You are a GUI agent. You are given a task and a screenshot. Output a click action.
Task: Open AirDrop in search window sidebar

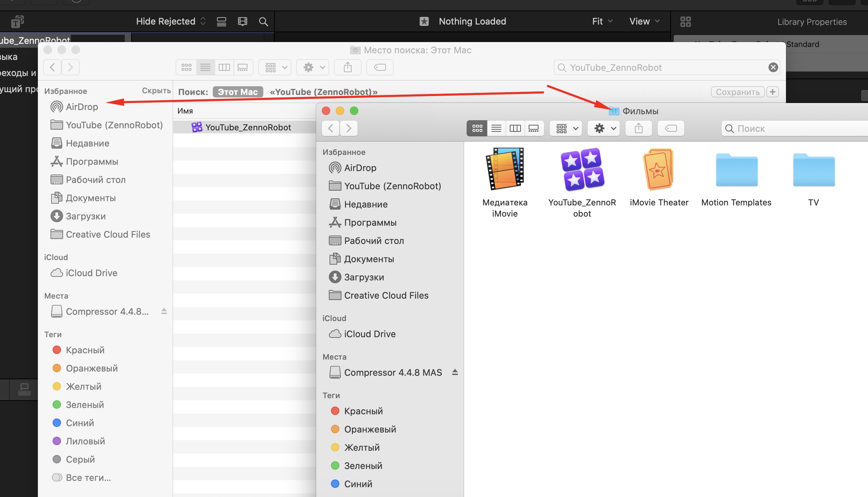click(74, 107)
